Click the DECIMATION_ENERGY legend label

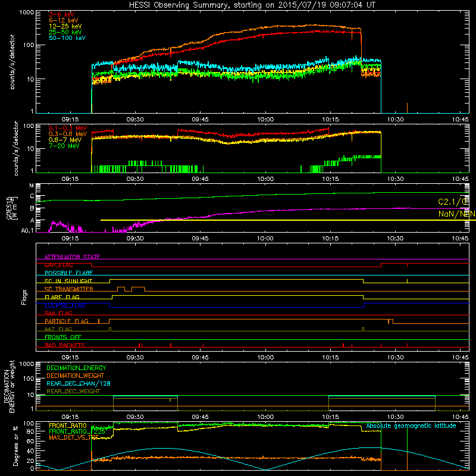[x=76, y=368]
